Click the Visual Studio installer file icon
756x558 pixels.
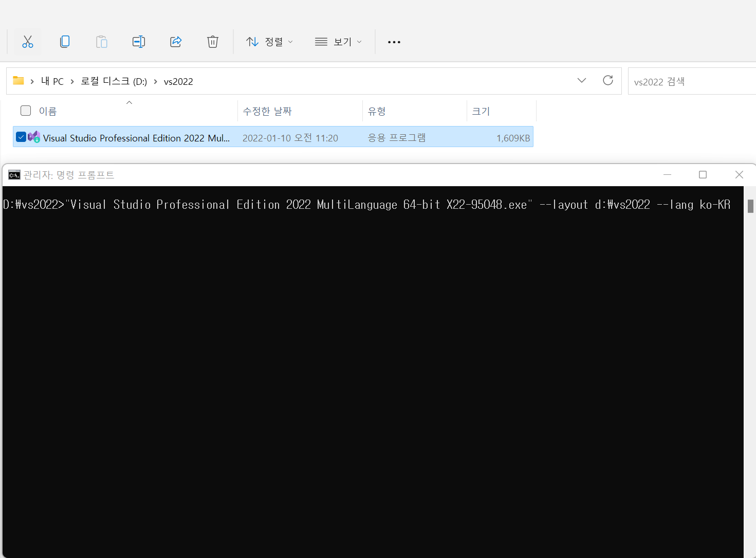click(34, 137)
